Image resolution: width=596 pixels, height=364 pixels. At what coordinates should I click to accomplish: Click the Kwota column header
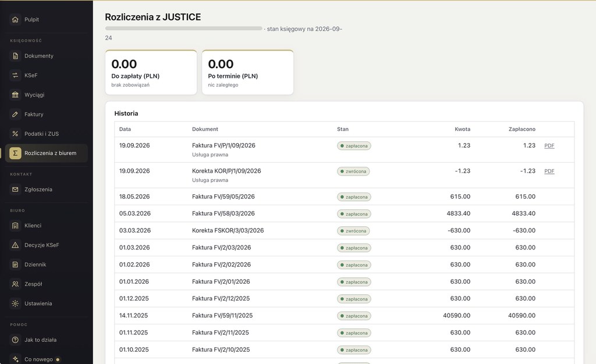point(462,129)
